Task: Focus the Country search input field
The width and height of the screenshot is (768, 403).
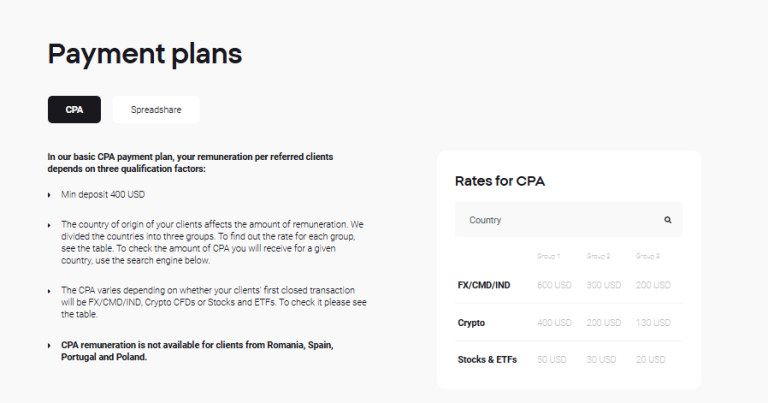Action: [569, 220]
